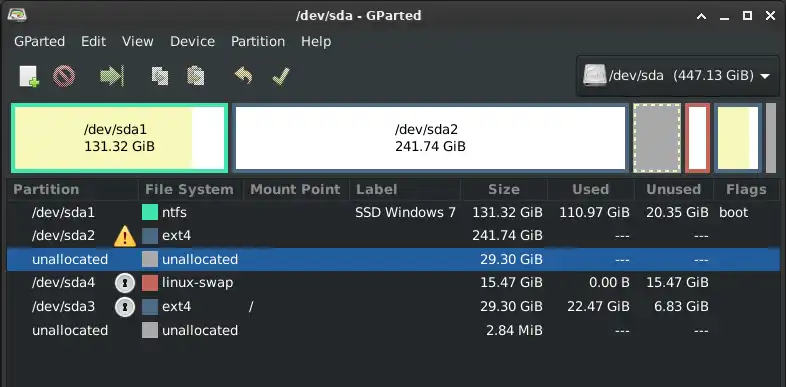Click the red linux-swap block in disk map
Image resolution: width=786 pixels, height=387 pixels.
pyautogui.click(x=697, y=138)
